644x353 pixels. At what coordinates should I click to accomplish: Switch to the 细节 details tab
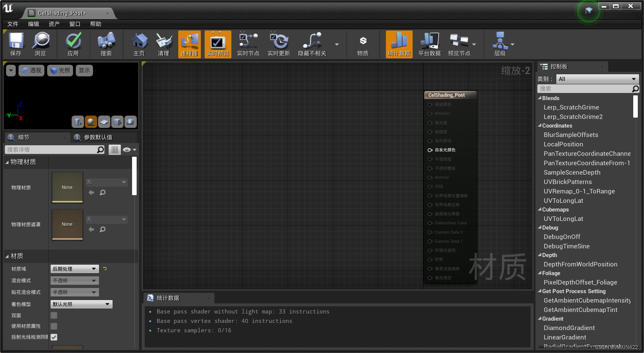point(36,137)
